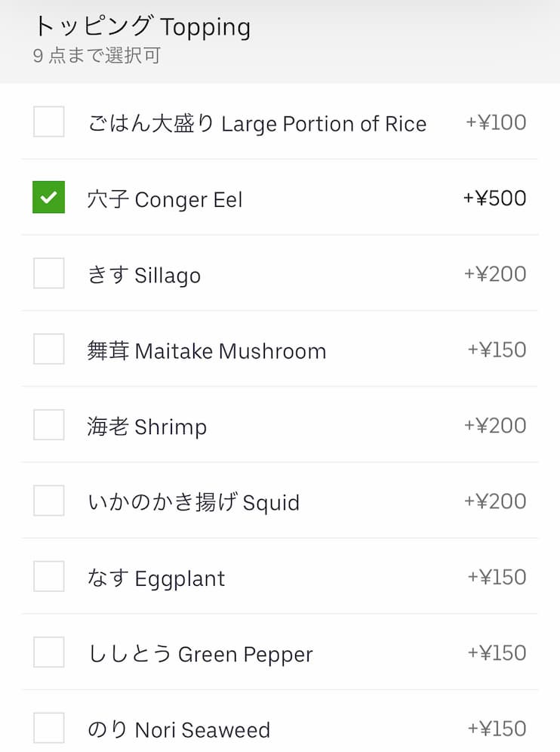This screenshot has height=752, width=560.
Task: Click the +¥500 price for Conger Eel
Action: (x=494, y=199)
